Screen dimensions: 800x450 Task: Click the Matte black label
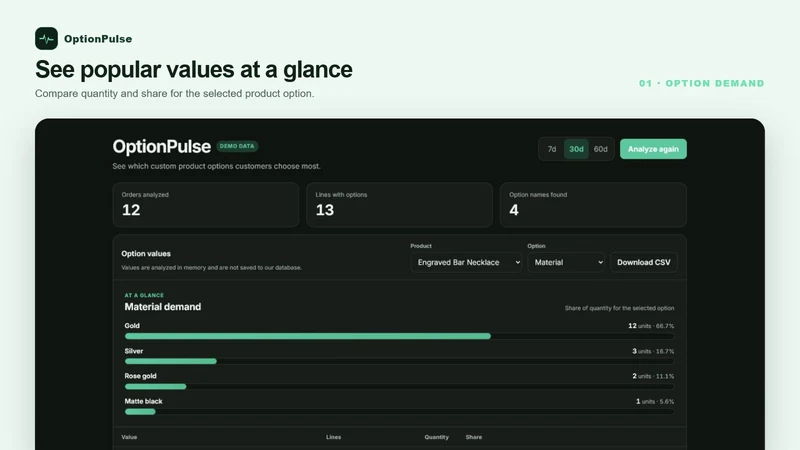click(x=143, y=402)
